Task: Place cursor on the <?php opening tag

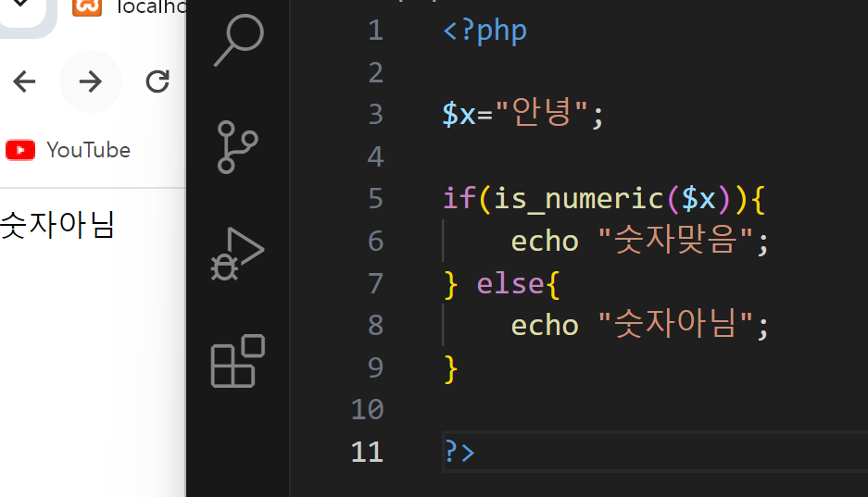Action: 484,31
